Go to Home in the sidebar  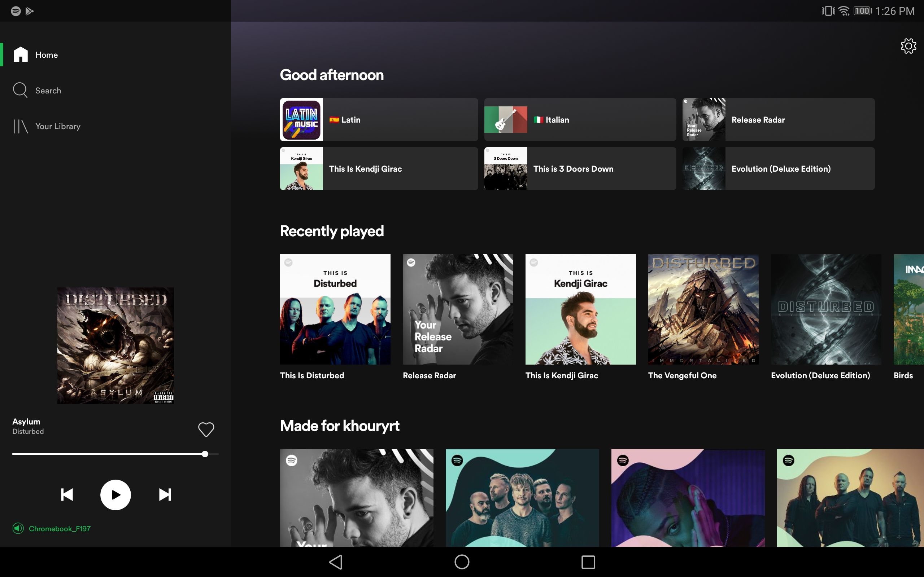(x=47, y=54)
